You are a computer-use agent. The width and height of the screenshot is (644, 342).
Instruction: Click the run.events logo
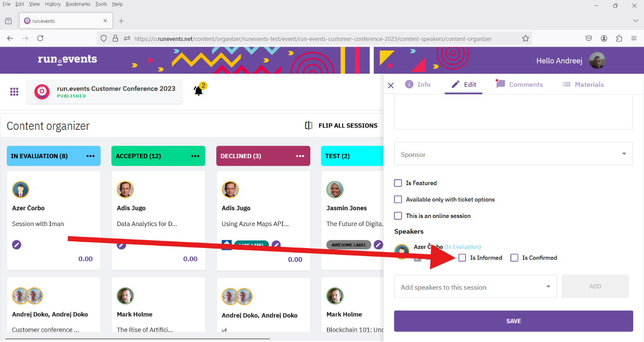pyautogui.click(x=67, y=60)
